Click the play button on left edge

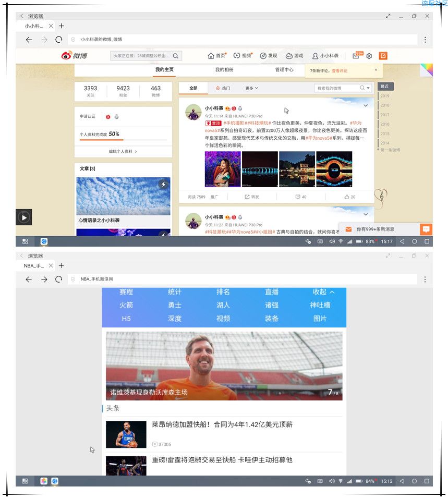point(24,217)
